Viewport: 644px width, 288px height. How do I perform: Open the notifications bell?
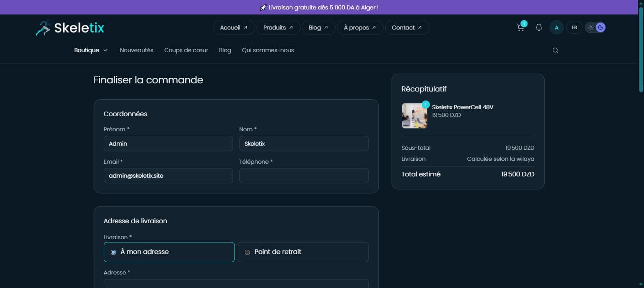pos(539,27)
